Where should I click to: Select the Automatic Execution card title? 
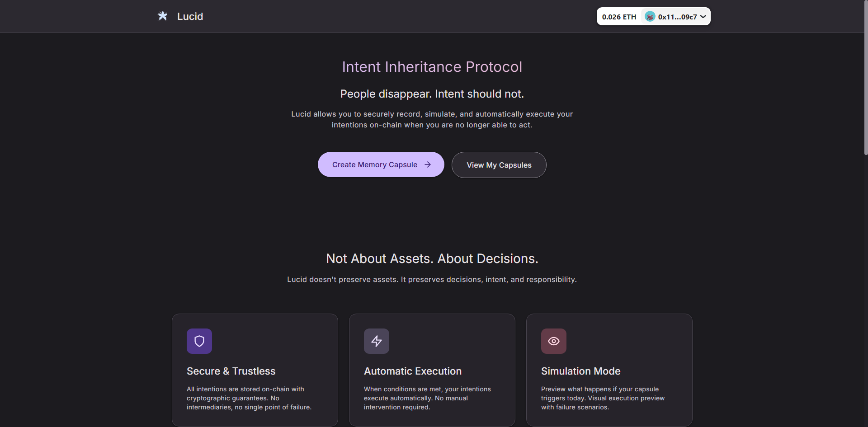tap(413, 371)
